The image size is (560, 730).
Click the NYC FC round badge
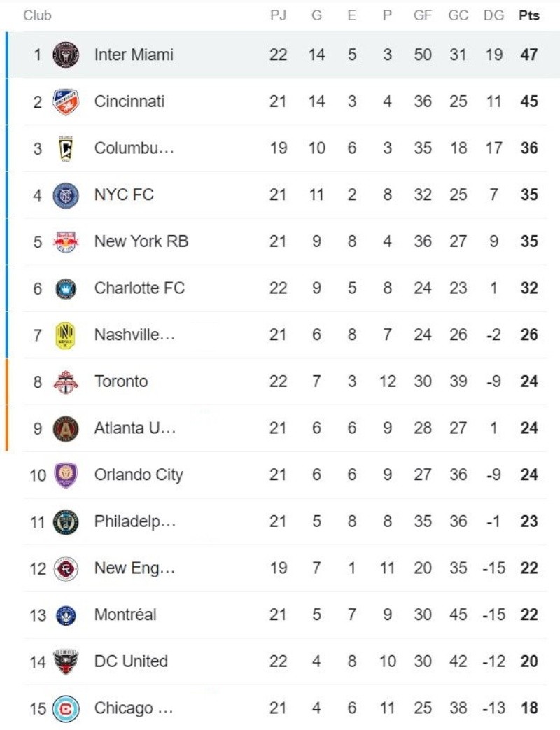coord(66,195)
